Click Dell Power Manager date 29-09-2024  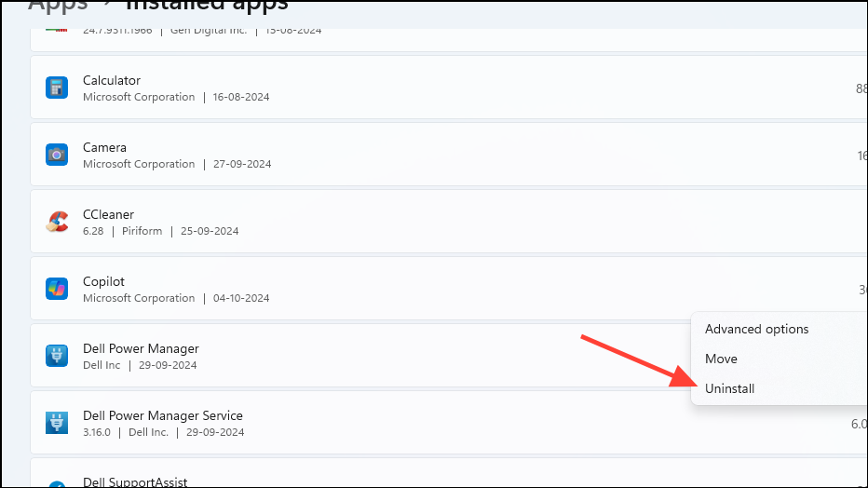coord(168,365)
